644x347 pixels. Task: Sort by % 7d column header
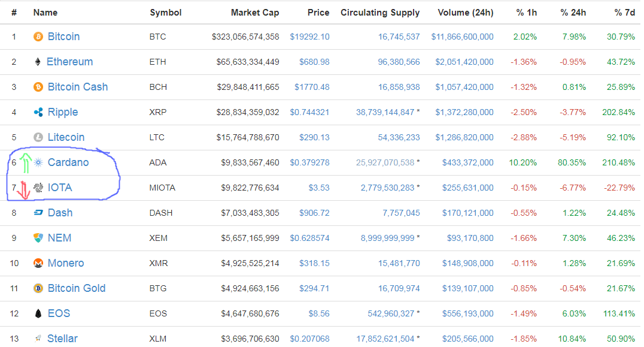(x=624, y=13)
